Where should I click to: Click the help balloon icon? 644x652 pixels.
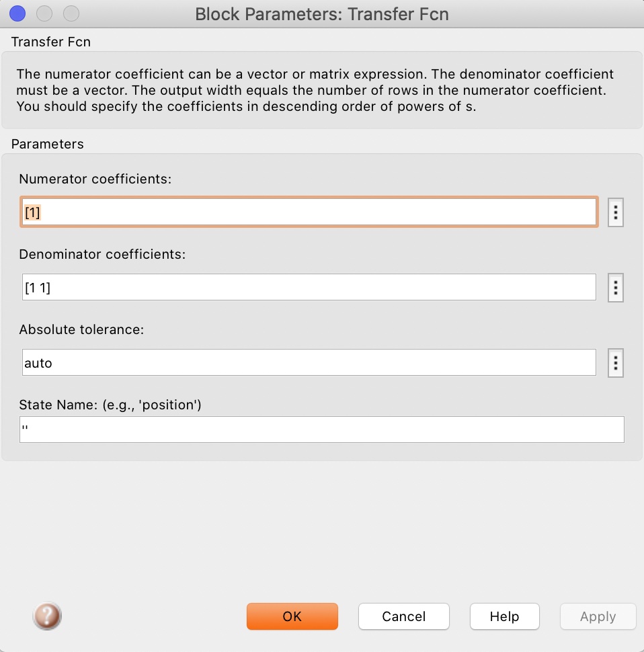tap(46, 616)
